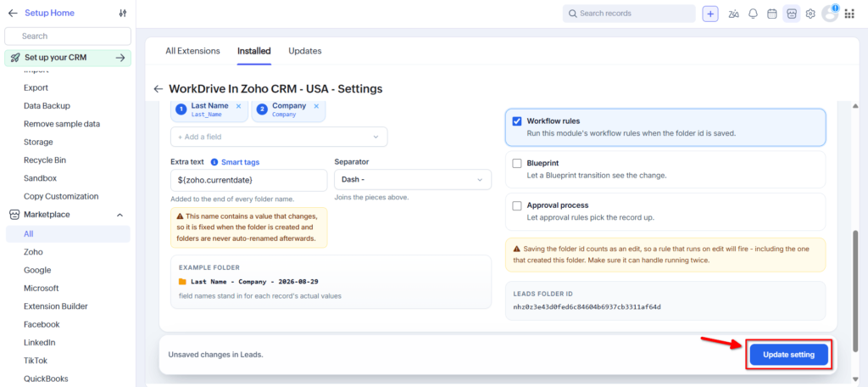Click the settings panel scrollbar down arrow
The image size is (868, 387).
[856, 379]
